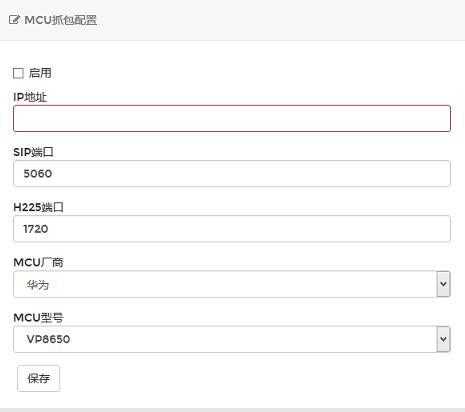Select the 华为 vendor value text
This screenshot has height=412, width=465.
38,285
